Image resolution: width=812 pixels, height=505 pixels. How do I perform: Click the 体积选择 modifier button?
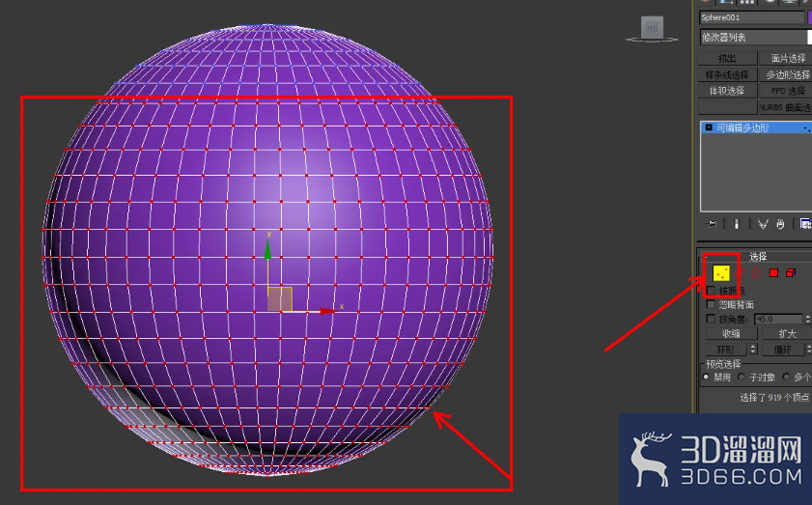pos(727,91)
